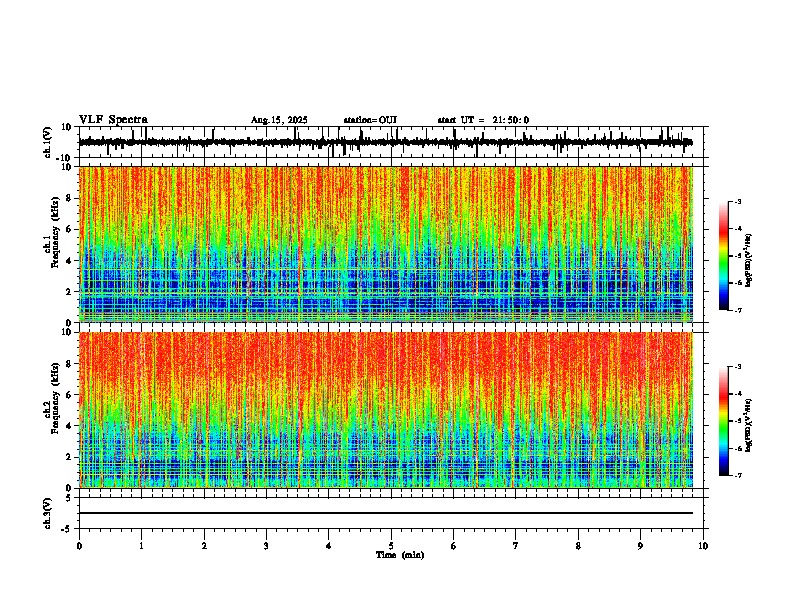This screenshot has height=612, width=792.
Task: Click time axis tick label '3'
Action: pyautogui.click(x=266, y=546)
